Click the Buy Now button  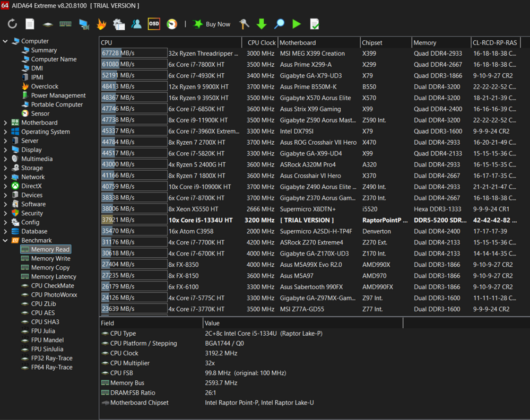[212, 24]
